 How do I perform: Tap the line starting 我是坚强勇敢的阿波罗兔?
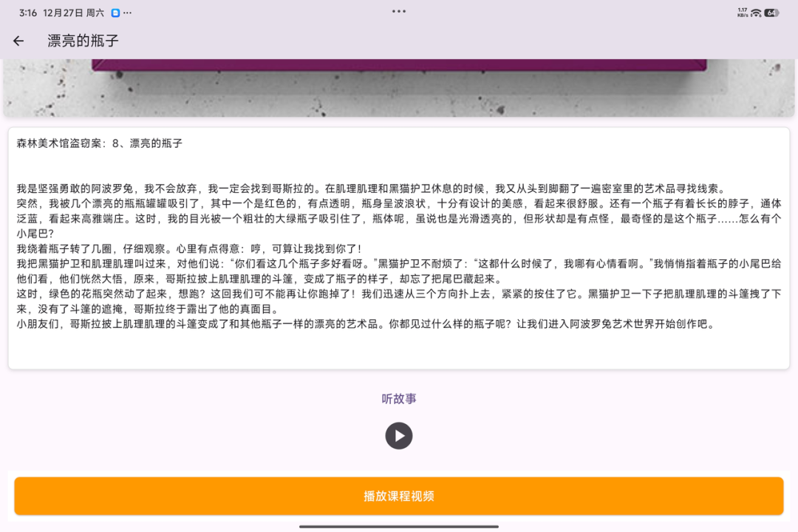[x=370, y=188]
